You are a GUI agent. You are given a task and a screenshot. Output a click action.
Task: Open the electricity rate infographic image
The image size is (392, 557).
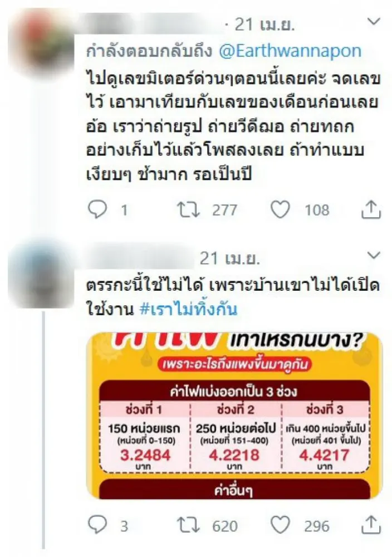click(x=234, y=416)
